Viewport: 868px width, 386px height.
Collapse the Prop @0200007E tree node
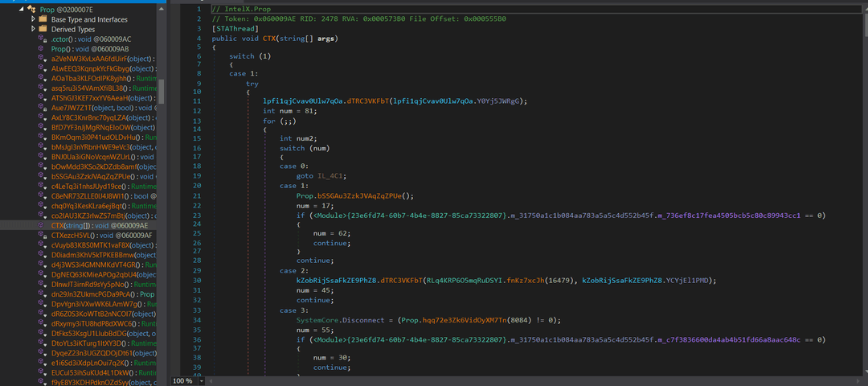(x=21, y=10)
